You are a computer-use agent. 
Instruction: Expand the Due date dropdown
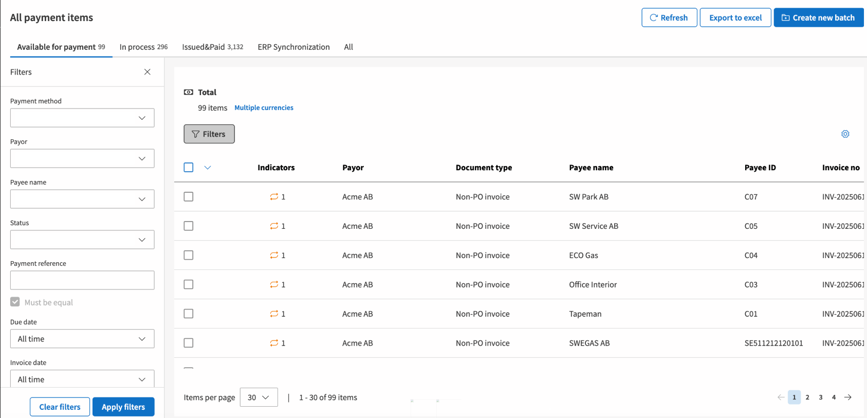(82, 339)
